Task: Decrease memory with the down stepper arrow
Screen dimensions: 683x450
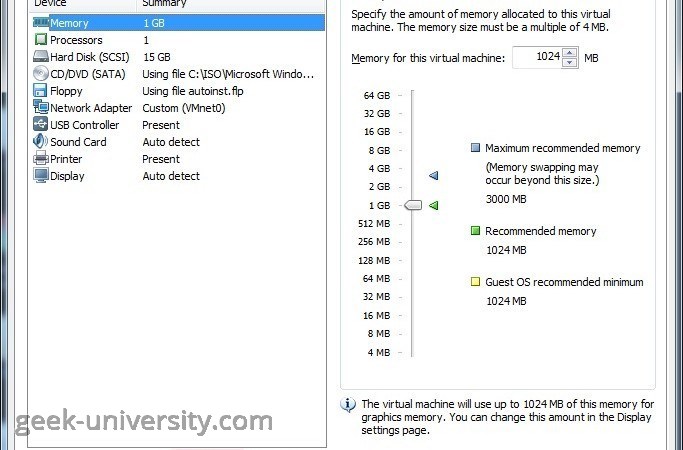Action: (x=570, y=63)
